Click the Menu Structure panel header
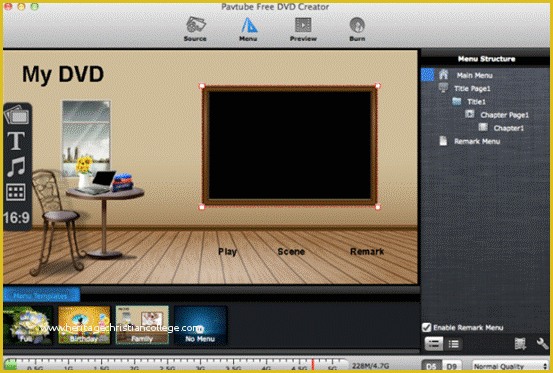Image resolution: width=553 pixels, height=373 pixels. (x=486, y=59)
